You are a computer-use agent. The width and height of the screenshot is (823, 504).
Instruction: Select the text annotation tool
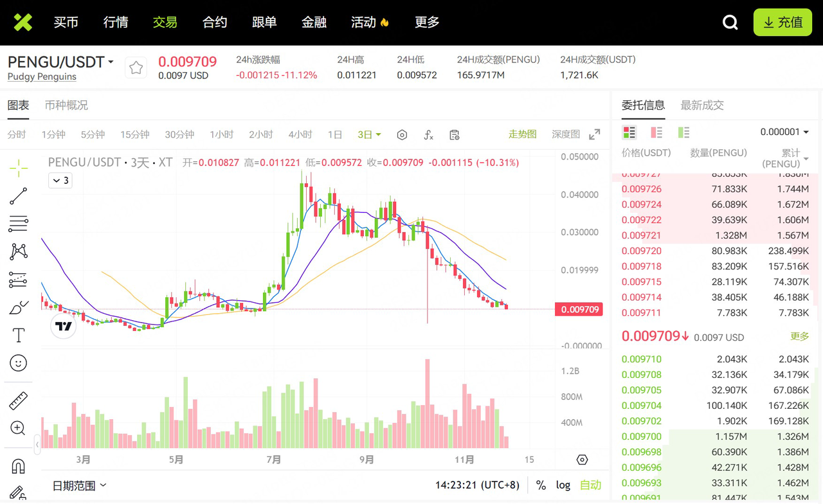point(17,334)
